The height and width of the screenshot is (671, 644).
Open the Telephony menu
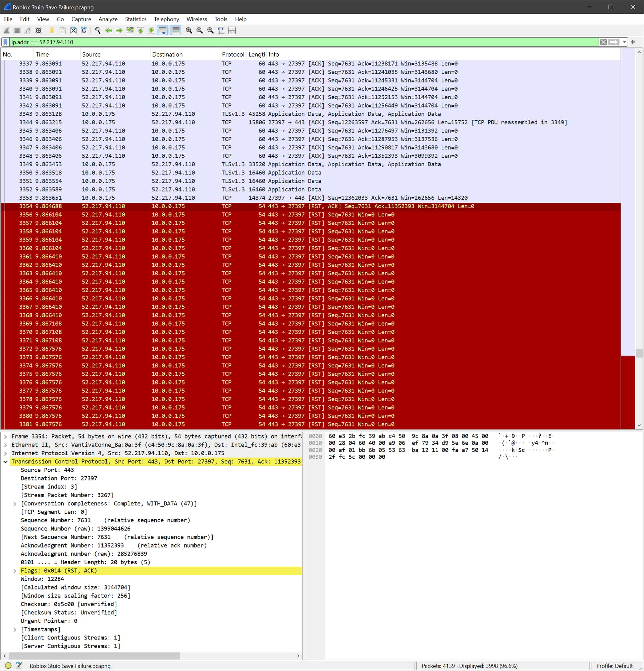(166, 19)
